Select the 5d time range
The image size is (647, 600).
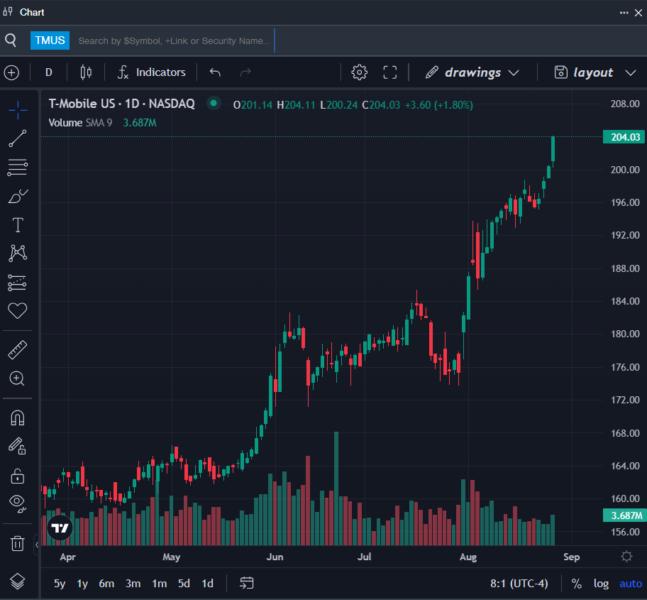tap(184, 583)
